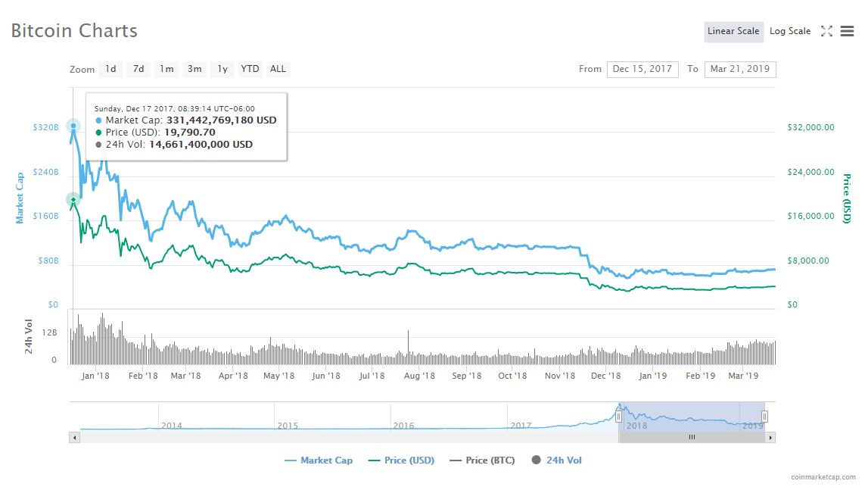868x487 pixels.
Task: Switch to Linear Scale
Action: pyautogui.click(x=733, y=31)
